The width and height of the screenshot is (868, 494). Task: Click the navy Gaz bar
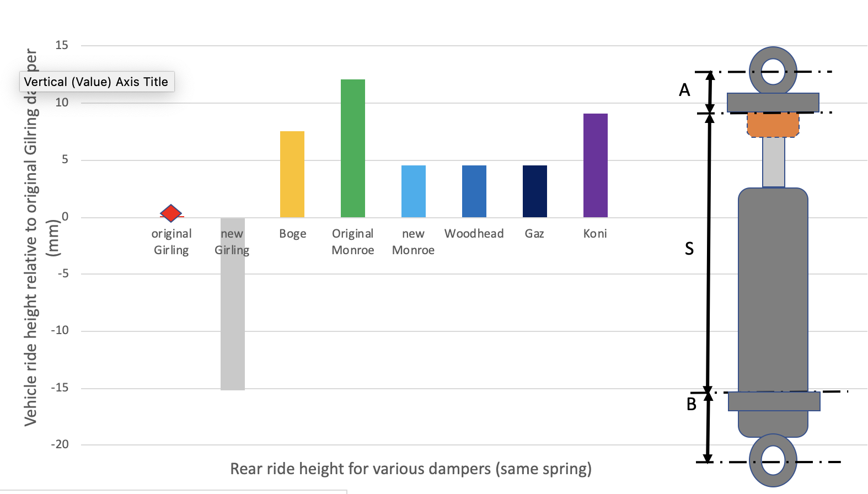pos(535,191)
